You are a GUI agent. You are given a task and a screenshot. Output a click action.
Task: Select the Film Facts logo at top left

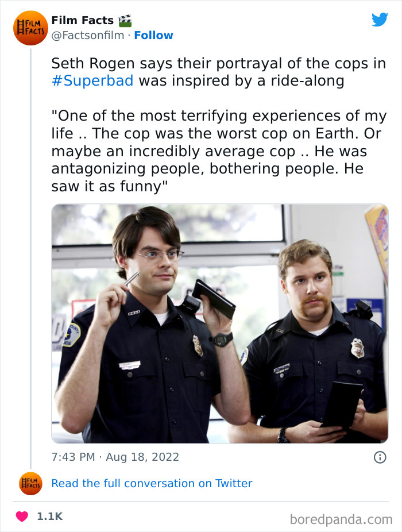click(30, 28)
